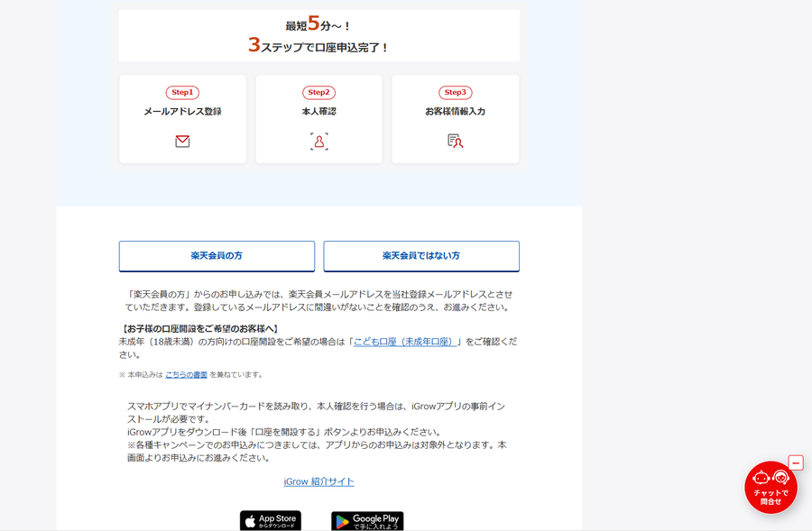Click the face scan icon under Step2
The image size is (812, 531).
[x=319, y=142]
